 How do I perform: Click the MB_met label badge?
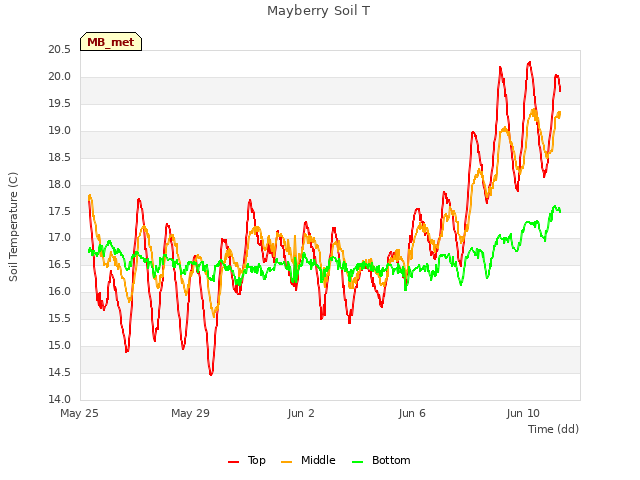(x=111, y=42)
